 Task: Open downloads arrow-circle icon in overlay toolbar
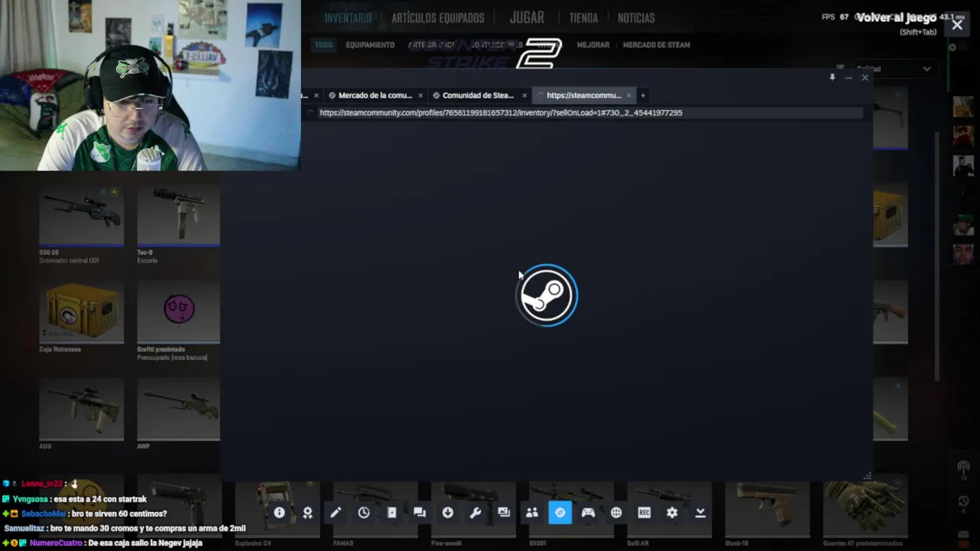pos(448,513)
